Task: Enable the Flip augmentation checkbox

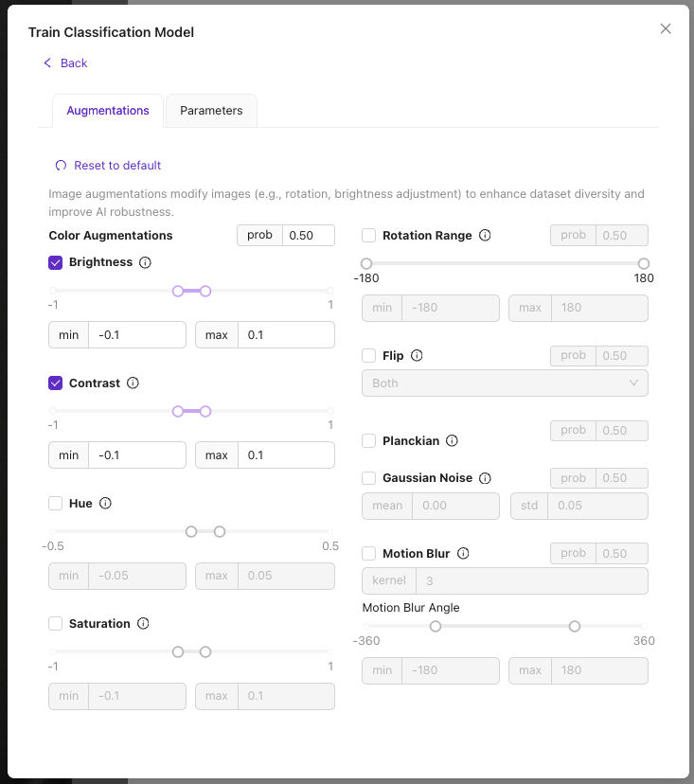Action: [368, 355]
